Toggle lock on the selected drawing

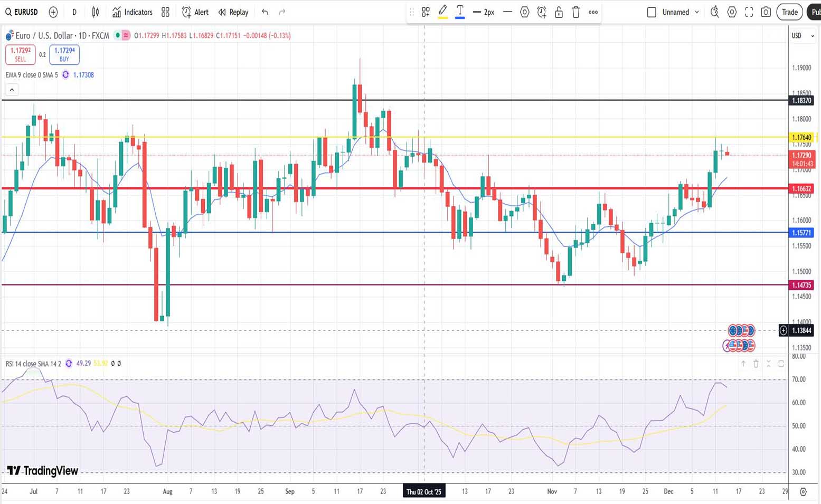559,12
